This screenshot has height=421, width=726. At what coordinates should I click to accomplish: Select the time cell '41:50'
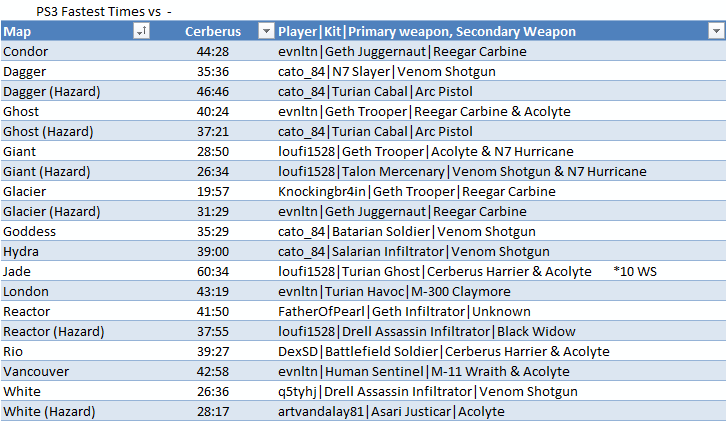[x=213, y=311]
